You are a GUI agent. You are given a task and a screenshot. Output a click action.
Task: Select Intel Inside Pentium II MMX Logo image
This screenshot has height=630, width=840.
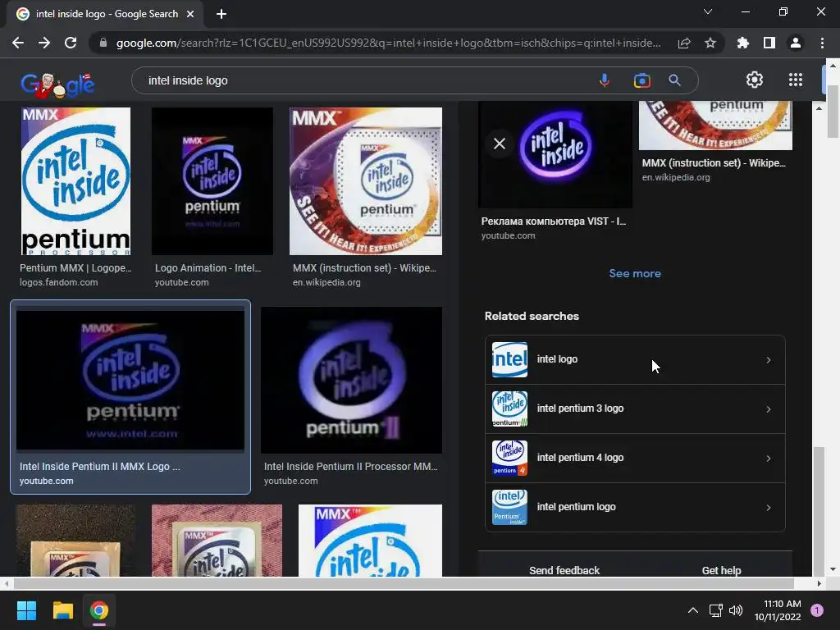[130, 379]
